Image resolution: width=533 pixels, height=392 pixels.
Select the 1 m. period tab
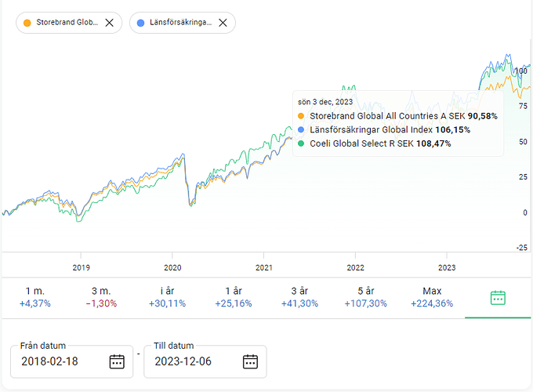click(34, 296)
